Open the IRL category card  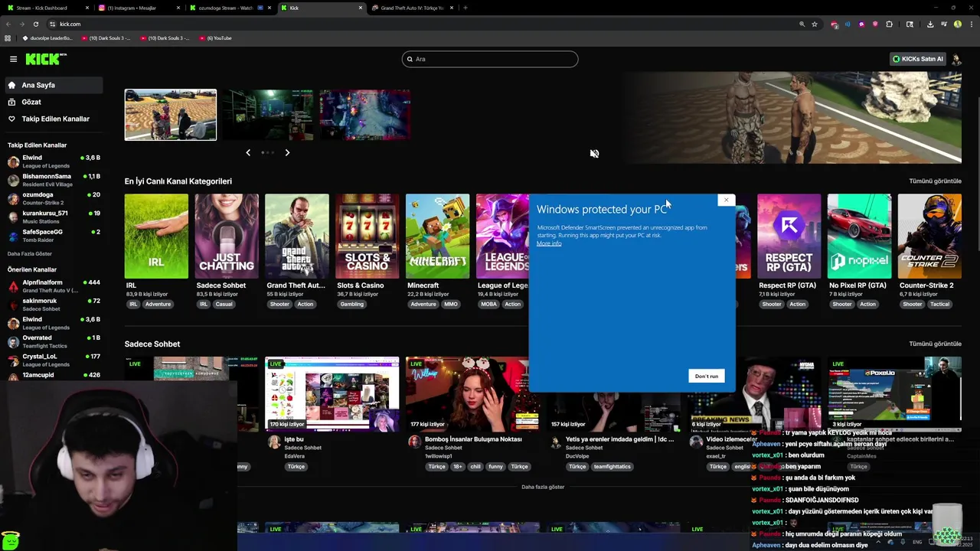point(156,236)
